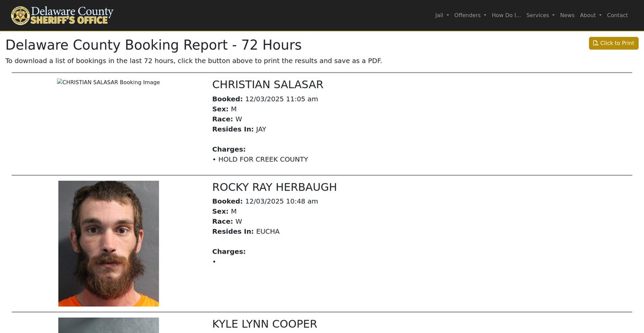Viewport: 644px width, 333px height.
Task: Click the Delaware County Sheriff's Office logo
Action: coord(62,15)
